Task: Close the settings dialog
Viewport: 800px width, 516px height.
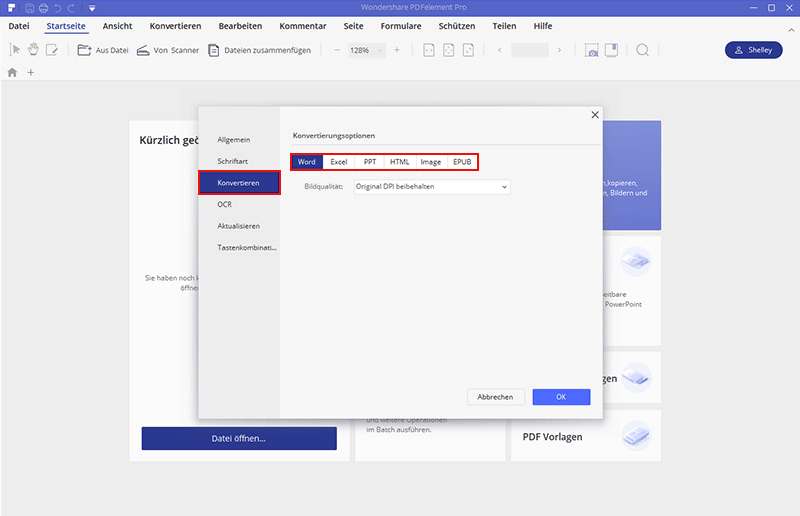Action: (x=595, y=115)
